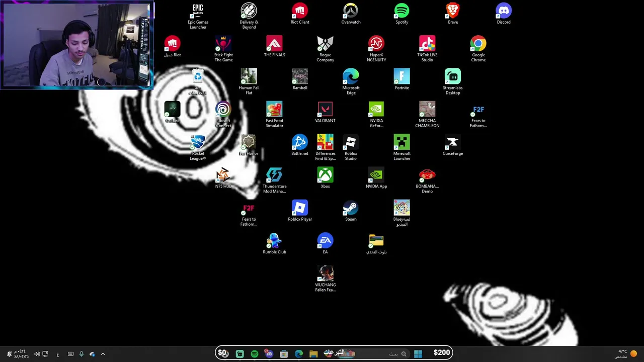Select THE FINALS desktop icon

274,46
